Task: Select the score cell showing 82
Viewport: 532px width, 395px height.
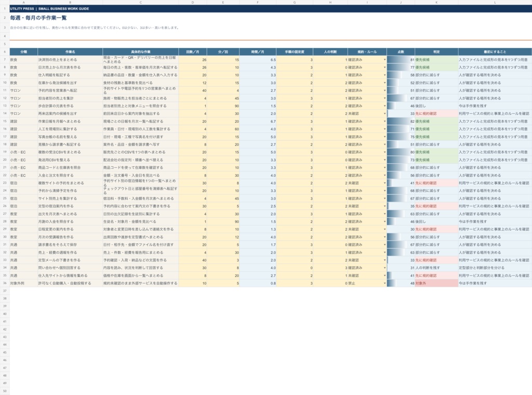Action: tap(401, 122)
